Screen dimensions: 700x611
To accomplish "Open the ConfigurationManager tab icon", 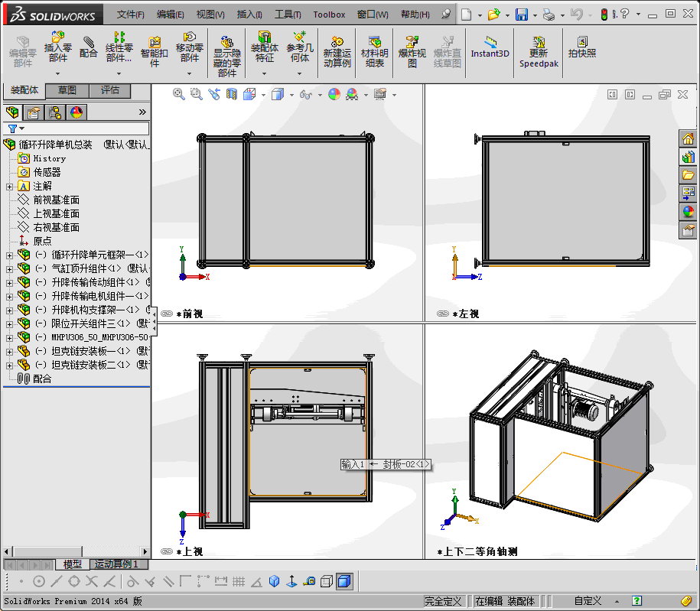I will tap(55, 112).
